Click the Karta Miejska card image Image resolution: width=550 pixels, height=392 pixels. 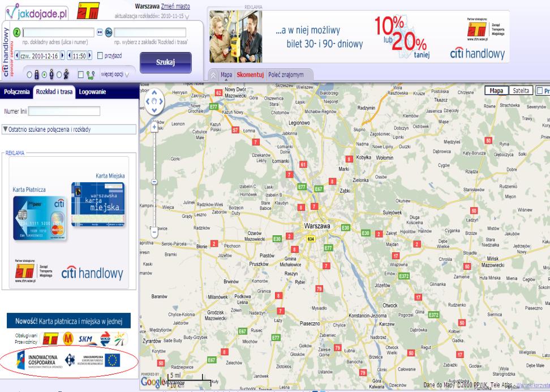pyautogui.click(x=98, y=204)
